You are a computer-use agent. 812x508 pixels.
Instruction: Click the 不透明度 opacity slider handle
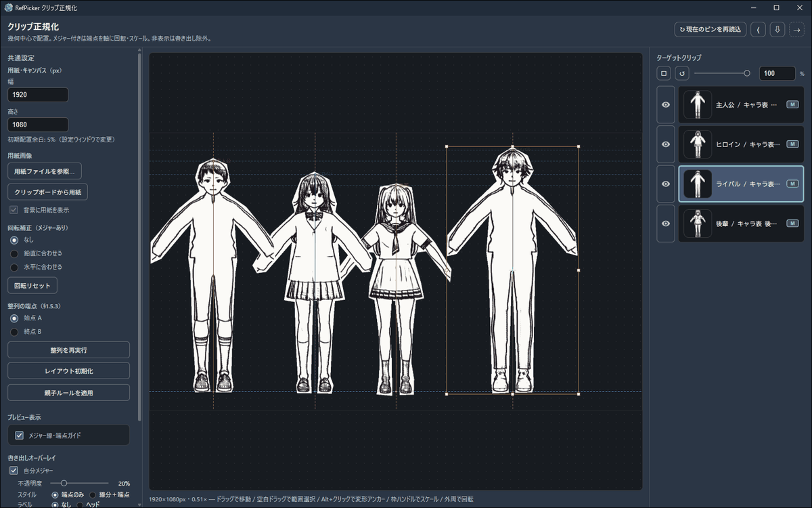(64, 483)
